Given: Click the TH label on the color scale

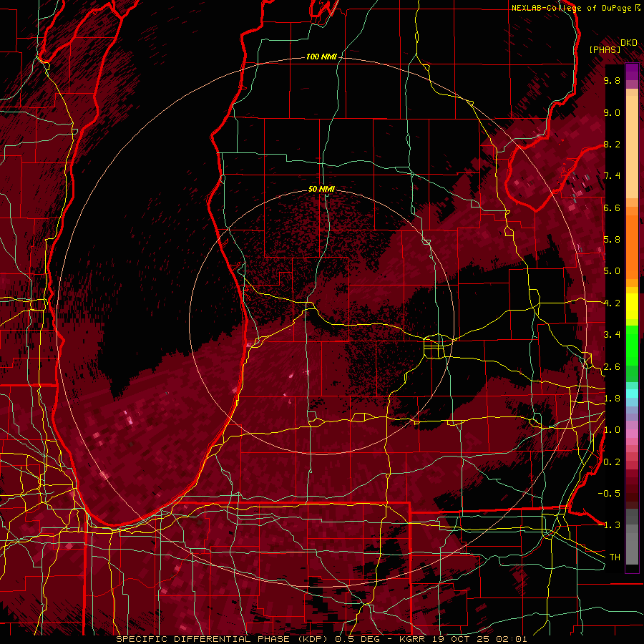Looking at the screenshot, I should click(x=615, y=557).
